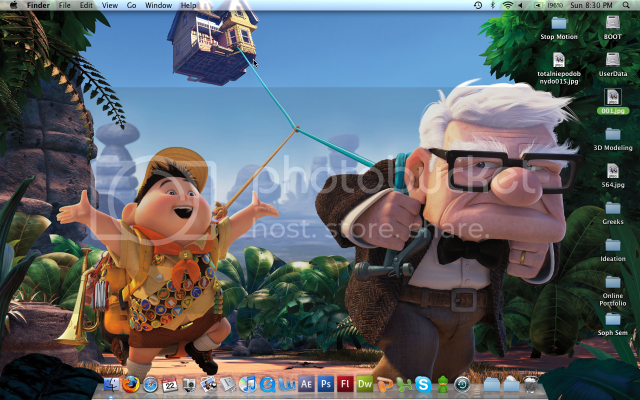This screenshot has width=640, height=400.
Task: Open Adobe After Effects in dock
Action: click(x=306, y=384)
